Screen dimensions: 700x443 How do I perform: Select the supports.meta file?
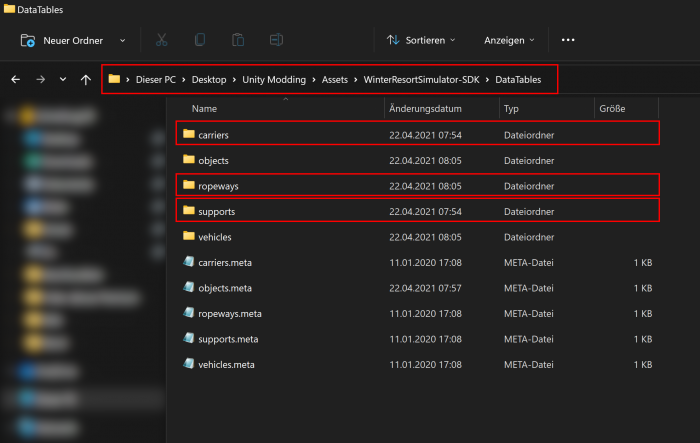tap(228, 339)
